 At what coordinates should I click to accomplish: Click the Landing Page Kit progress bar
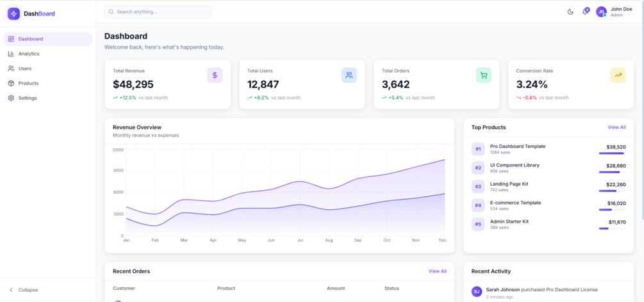click(613, 191)
